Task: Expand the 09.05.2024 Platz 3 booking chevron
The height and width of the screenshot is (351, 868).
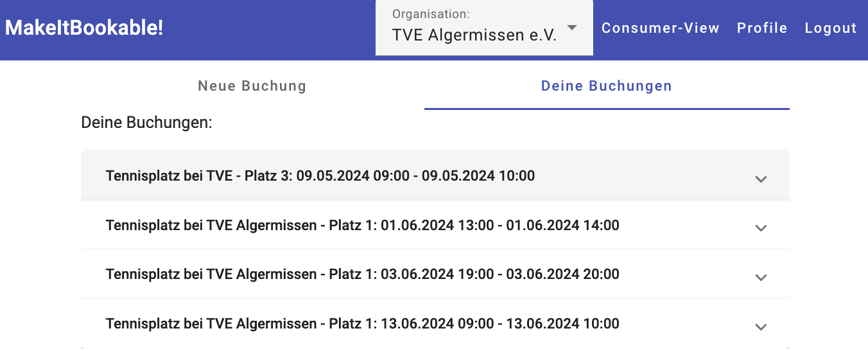Action: 761,179
